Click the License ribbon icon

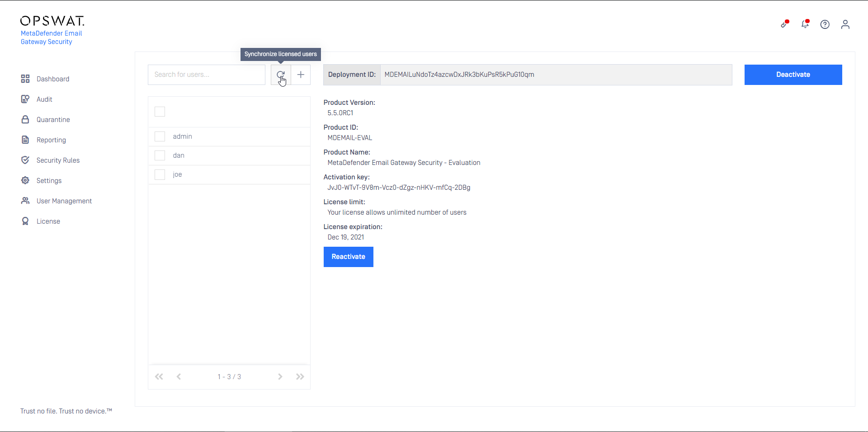(x=25, y=221)
